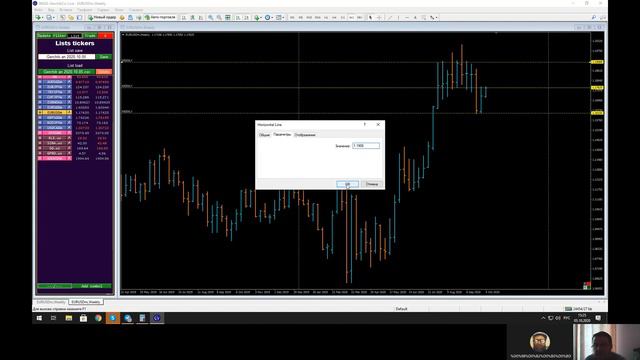This screenshot has height=360, width=640.
Task: Click the Trade button in tickers panel
Action: point(90,36)
